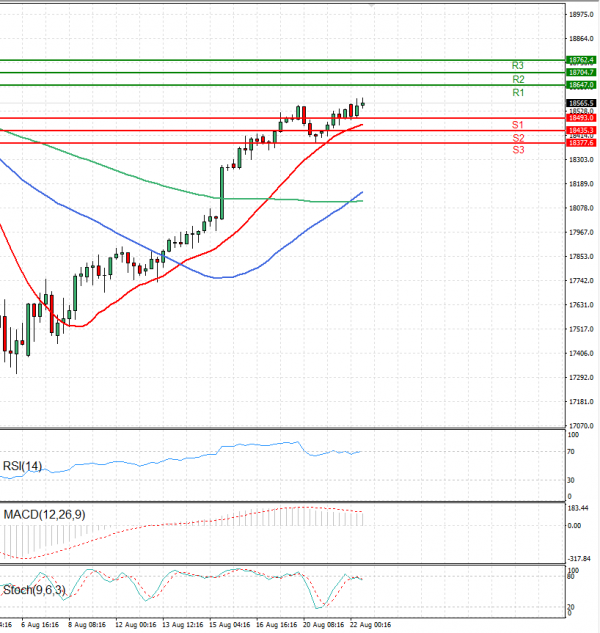Select the S1 support level label

point(518,125)
